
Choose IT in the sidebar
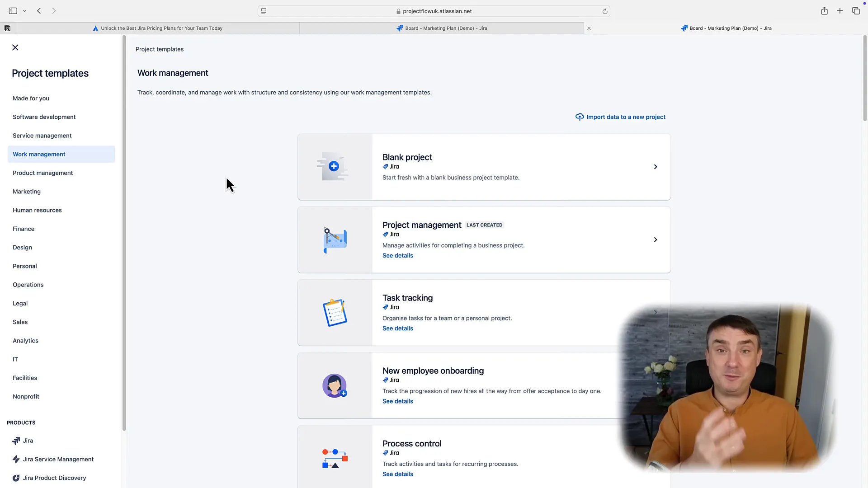(15, 359)
